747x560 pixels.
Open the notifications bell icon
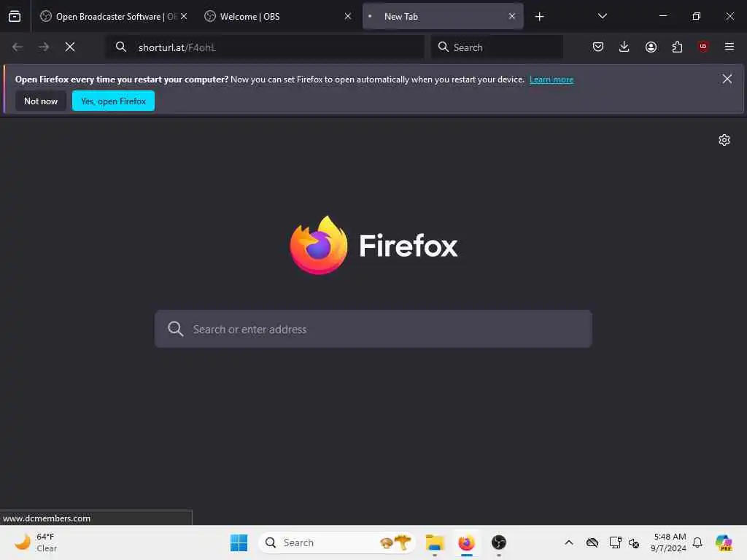(697, 542)
